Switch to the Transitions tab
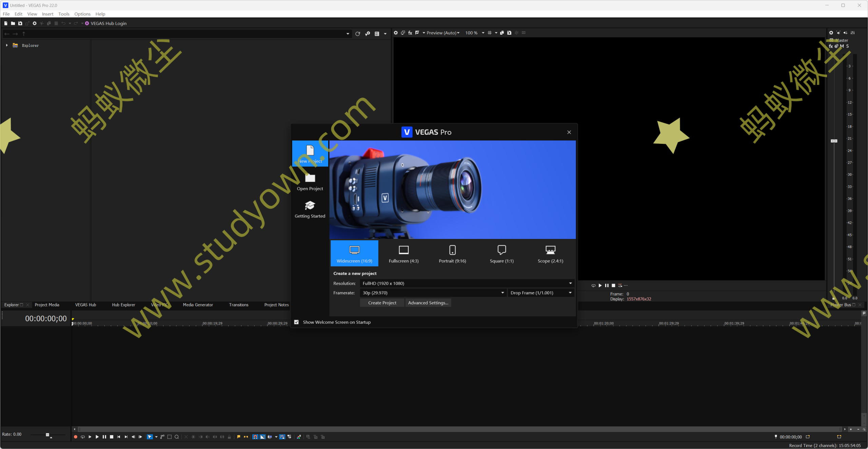Screen dimensions: 868x449 coord(238,305)
